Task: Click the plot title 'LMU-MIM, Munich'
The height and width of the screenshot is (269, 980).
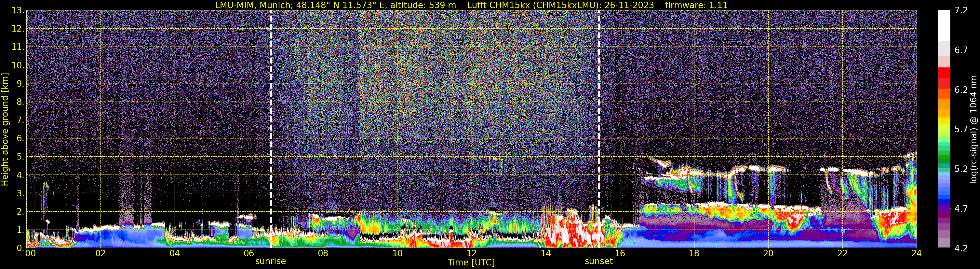Action: (x=253, y=5)
